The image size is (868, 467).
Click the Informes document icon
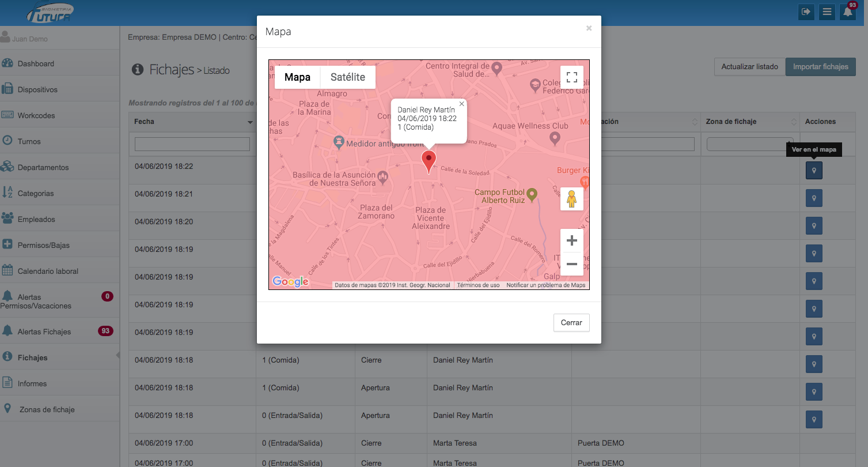[7, 382]
